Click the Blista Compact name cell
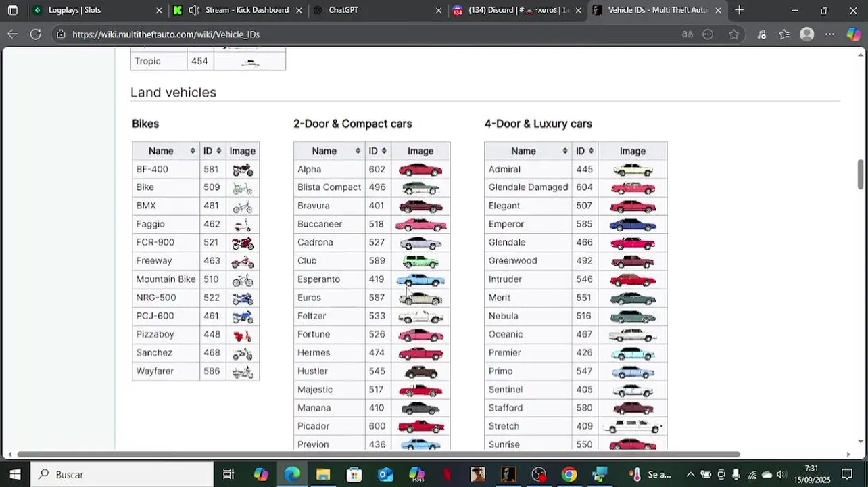This screenshot has height=487, width=868. [329, 187]
